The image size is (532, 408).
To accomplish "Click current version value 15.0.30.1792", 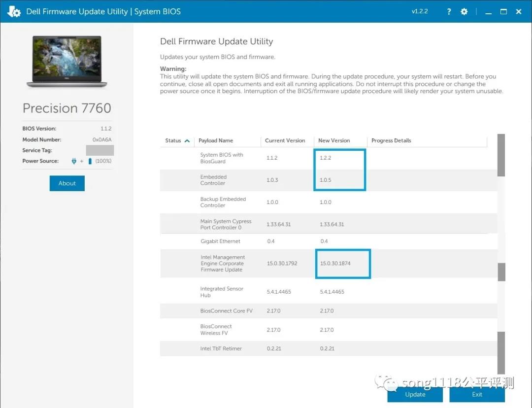I will pyautogui.click(x=282, y=264).
